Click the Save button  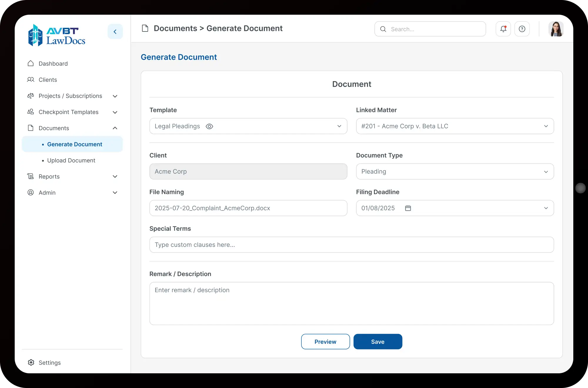[378, 342]
